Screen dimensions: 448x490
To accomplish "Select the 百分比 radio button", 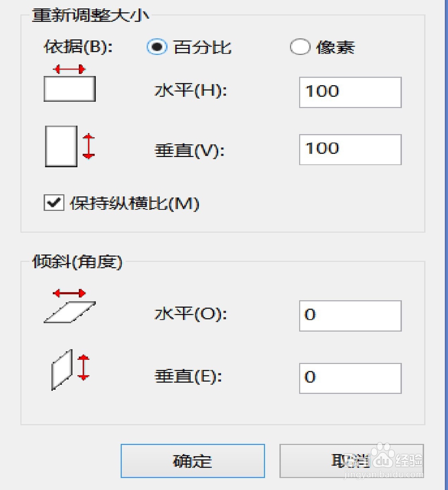I will (157, 47).
